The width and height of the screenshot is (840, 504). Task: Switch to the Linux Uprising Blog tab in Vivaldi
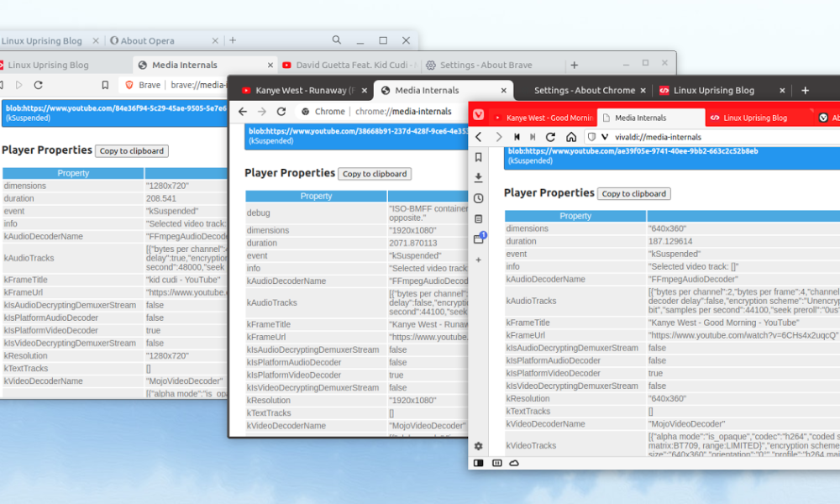click(759, 118)
